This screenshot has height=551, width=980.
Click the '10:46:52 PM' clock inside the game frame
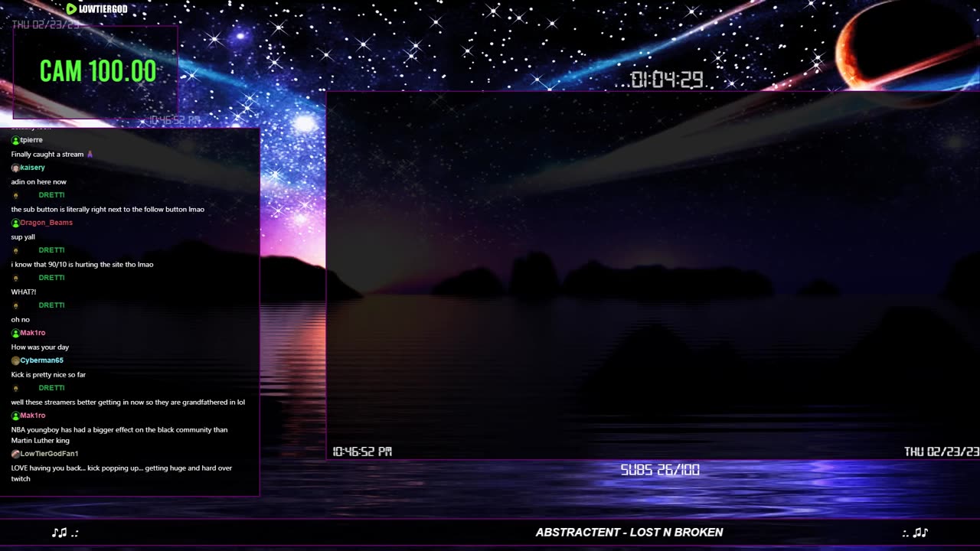362,452
